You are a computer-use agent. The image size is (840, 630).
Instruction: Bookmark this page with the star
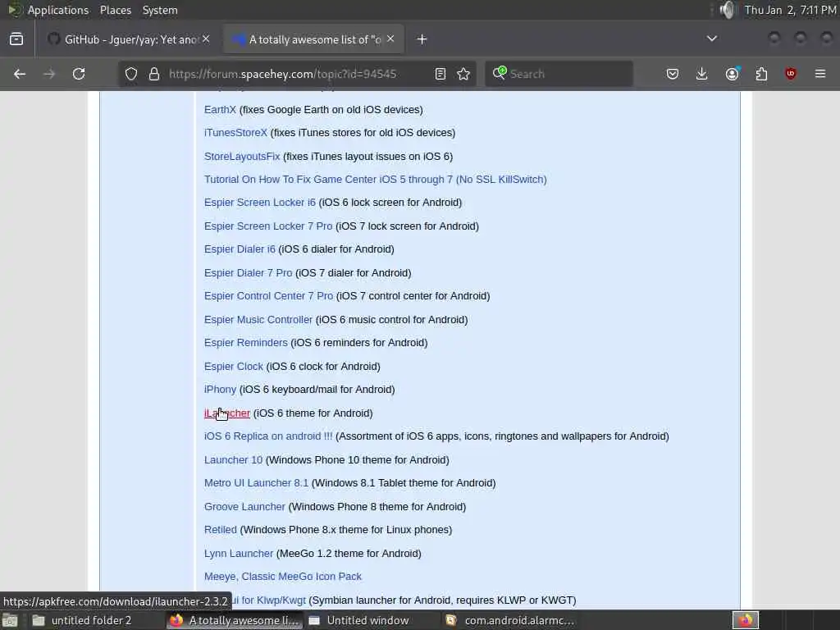(464, 74)
